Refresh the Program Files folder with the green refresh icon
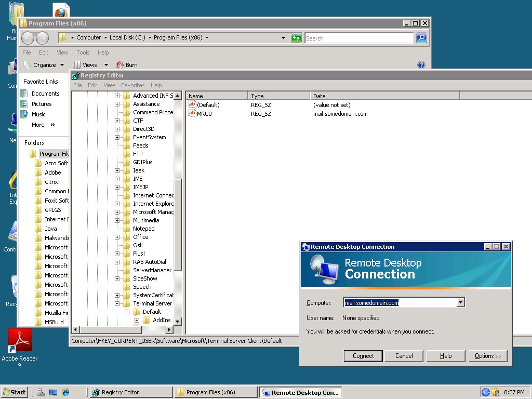532x399 pixels. tap(296, 37)
